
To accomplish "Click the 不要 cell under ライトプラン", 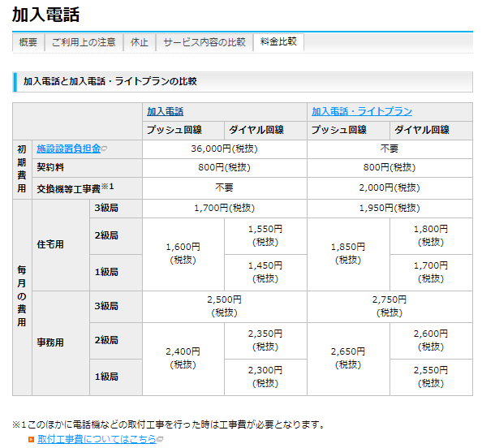I will [x=389, y=149].
